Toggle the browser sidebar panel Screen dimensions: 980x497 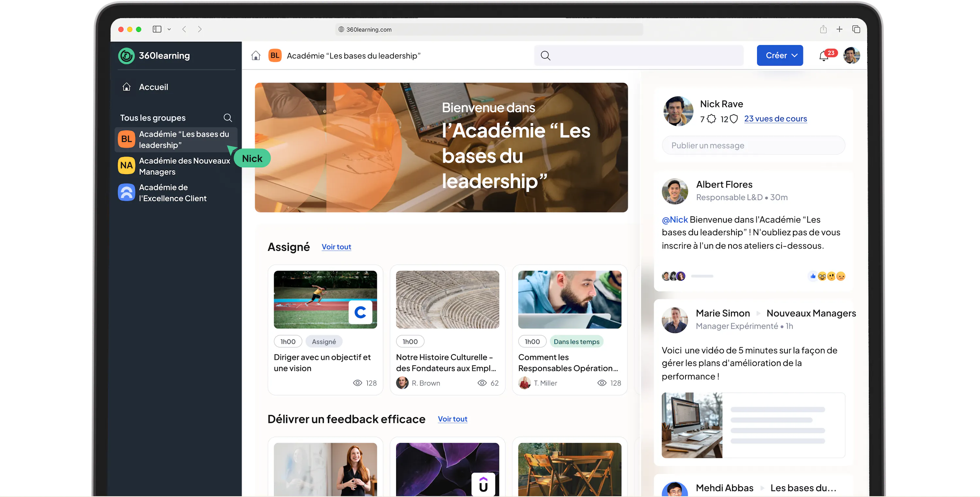(x=157, y=29)
